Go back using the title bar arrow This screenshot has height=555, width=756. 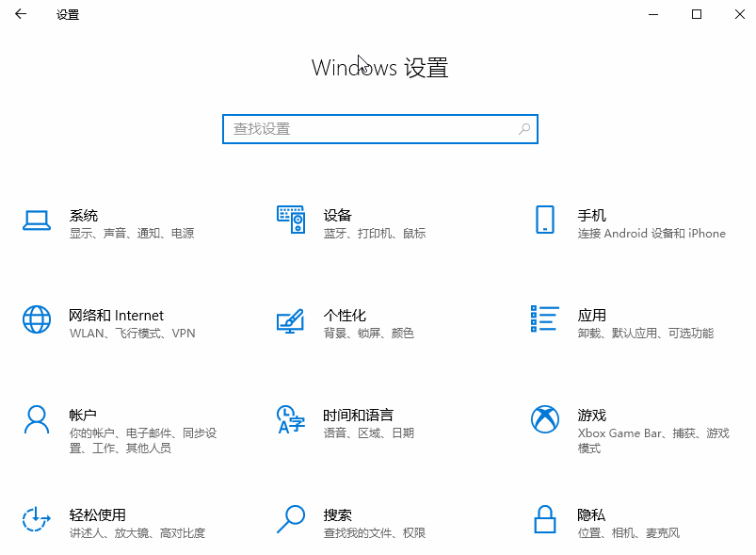[21, 14]
